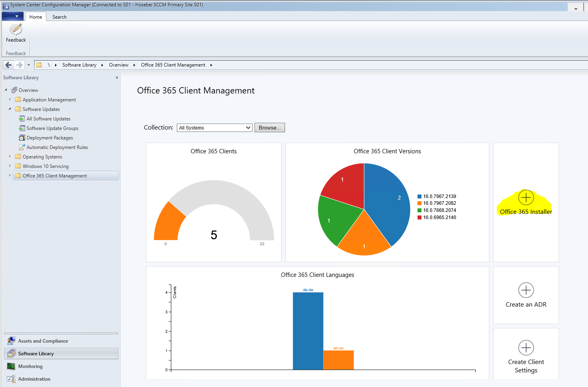Expand the arrow after the Software Library breadcrumb
The image size is (588, 387).
pos(102,65)
